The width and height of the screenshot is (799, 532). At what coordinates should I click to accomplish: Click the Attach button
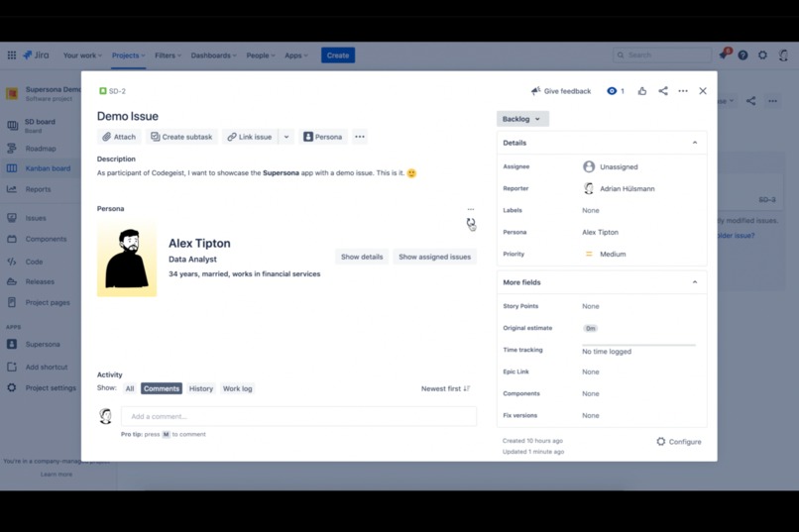pos(119,137)
